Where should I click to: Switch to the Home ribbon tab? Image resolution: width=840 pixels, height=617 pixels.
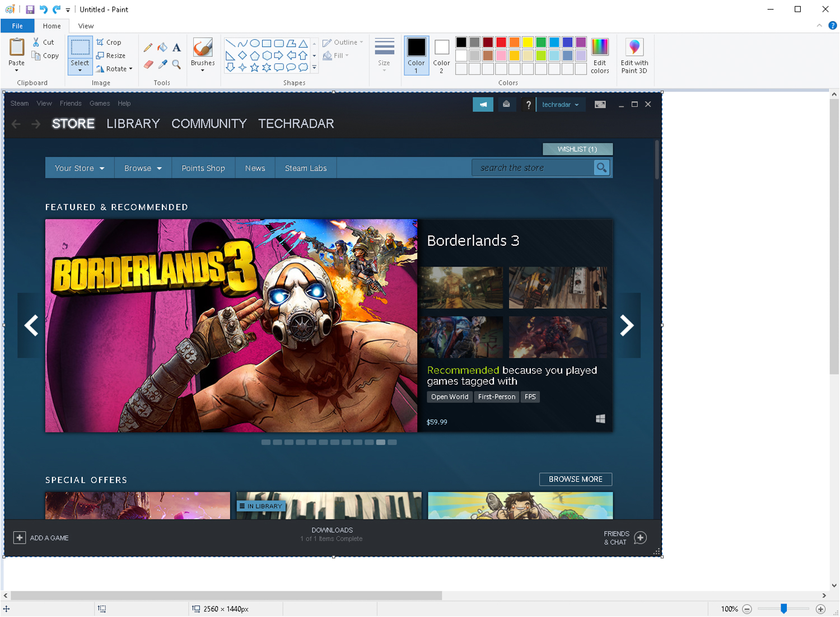[x=52, y=26]
